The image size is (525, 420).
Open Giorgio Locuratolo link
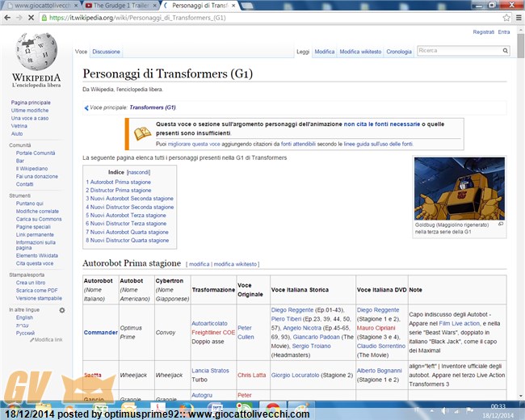pos(296,375)
